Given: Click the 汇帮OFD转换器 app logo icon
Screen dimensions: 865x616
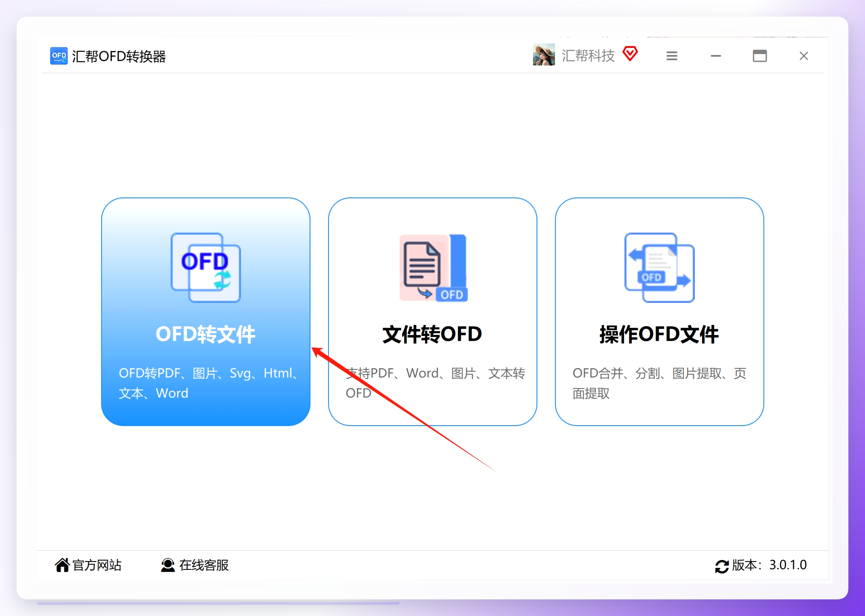Looking at the screenshot, I should tap(59, 56).
